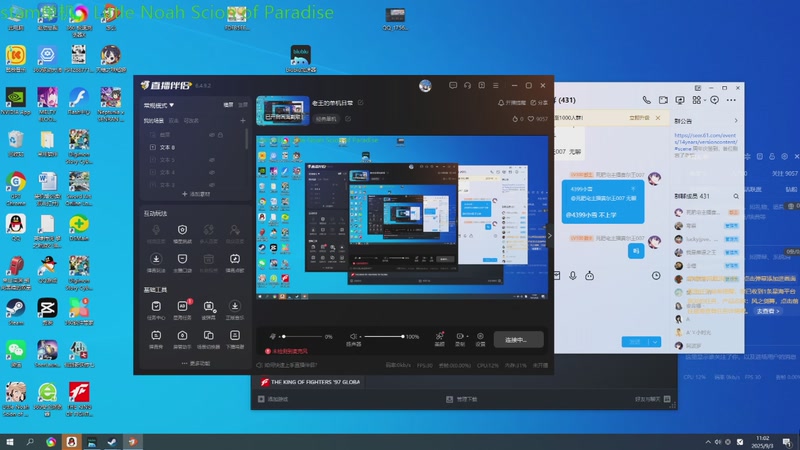Viewport: 800px width, 450px height.
Task: Open QQ send button dropdown arrow
Action: click(x=655, y=342)
